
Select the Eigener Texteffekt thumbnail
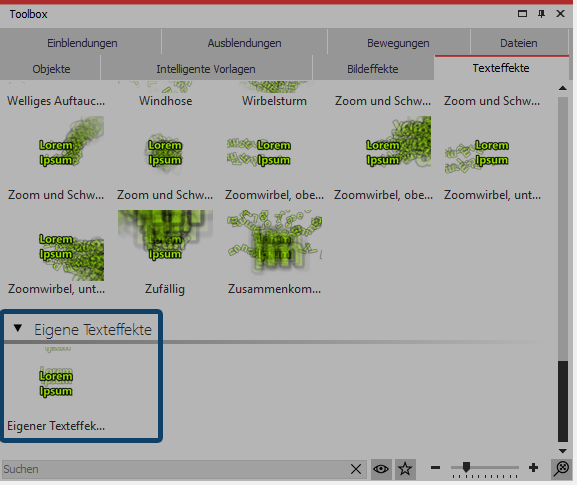click(56, 382)
